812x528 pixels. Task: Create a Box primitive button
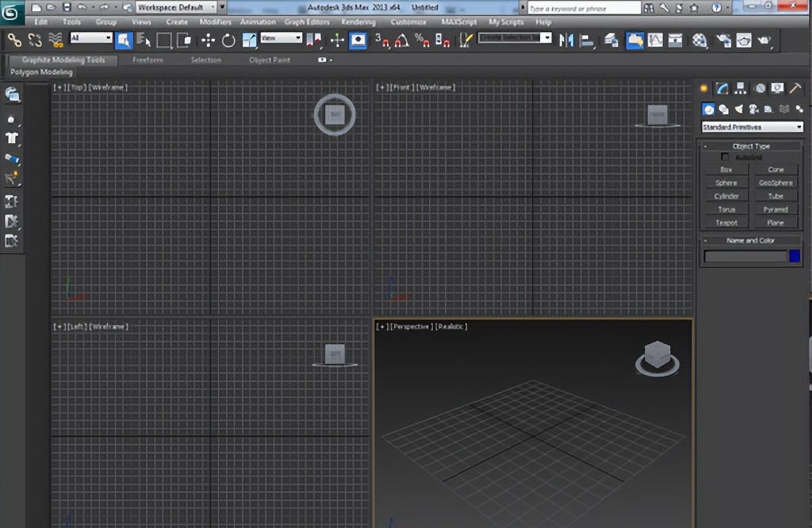pos(726,170)
